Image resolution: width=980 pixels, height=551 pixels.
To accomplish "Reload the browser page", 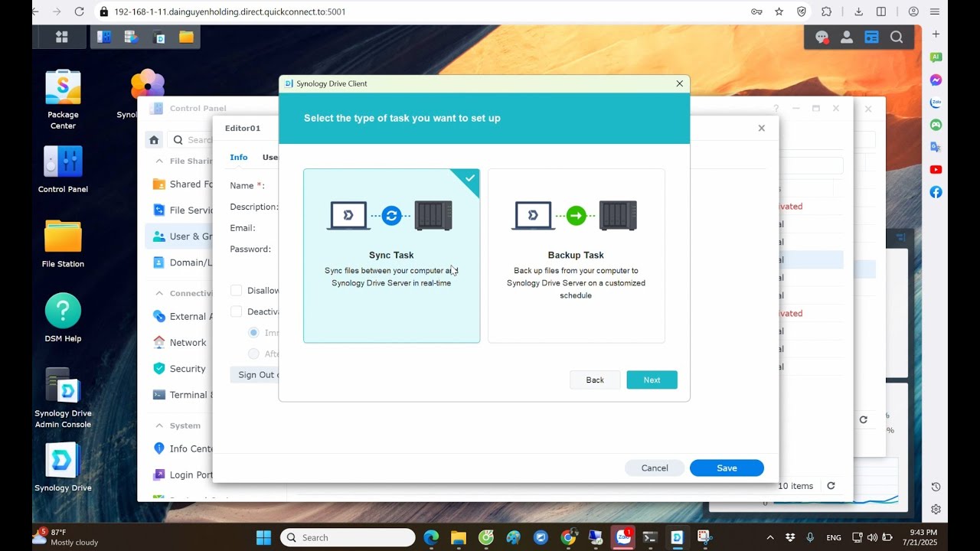I will [79, 11].
